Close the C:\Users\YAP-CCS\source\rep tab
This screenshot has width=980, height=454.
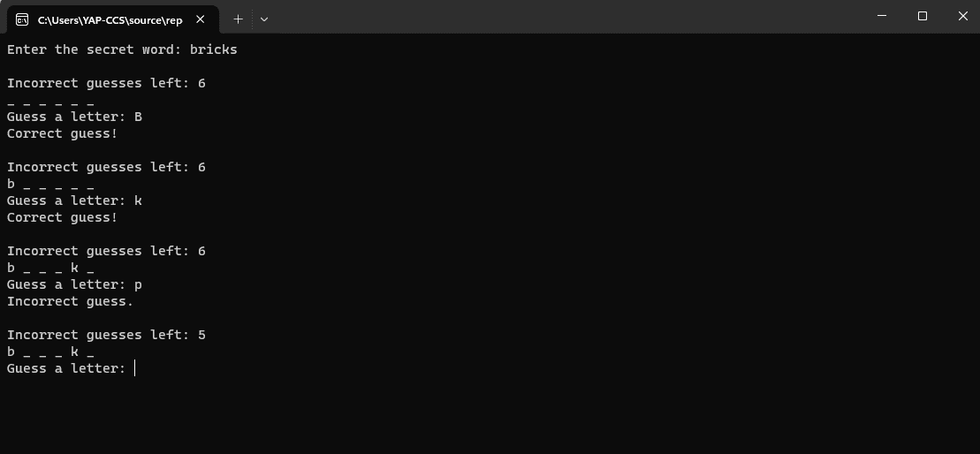pos(200,19)
